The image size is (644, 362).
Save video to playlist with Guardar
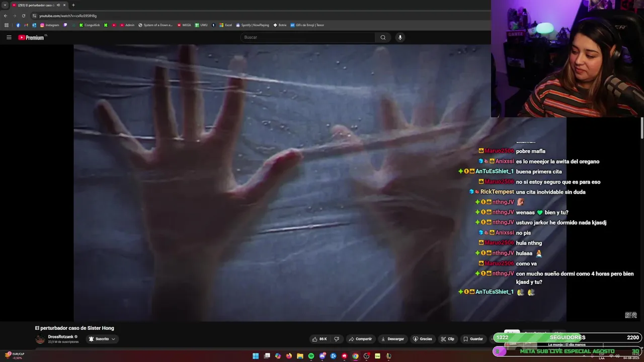[473, 339]
